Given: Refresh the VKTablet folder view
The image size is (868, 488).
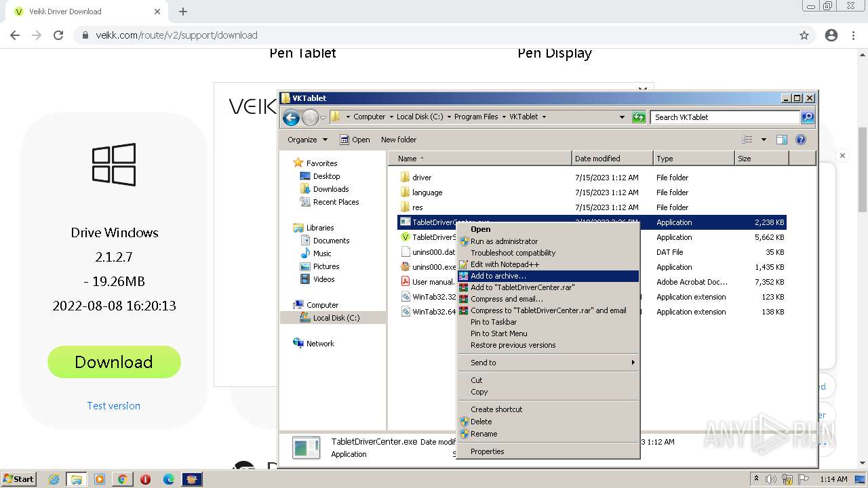Looking at the screenshot, I should [x=638, y=117].
